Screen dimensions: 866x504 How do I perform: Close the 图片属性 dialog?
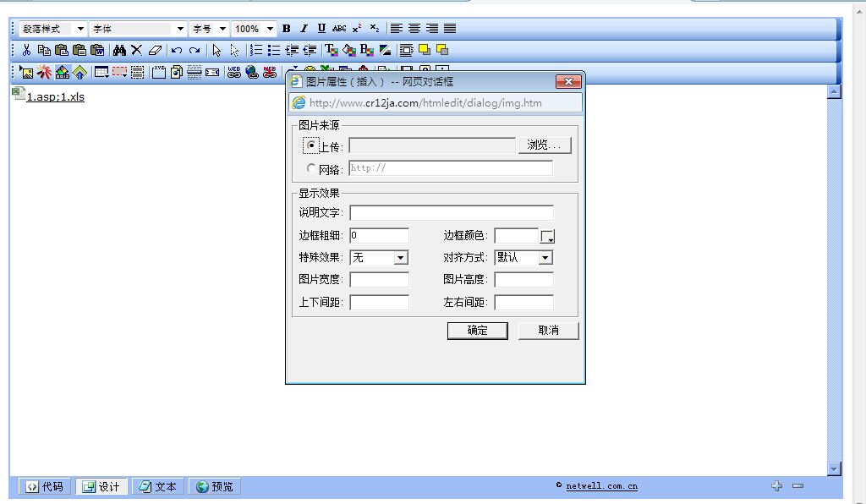568,82
